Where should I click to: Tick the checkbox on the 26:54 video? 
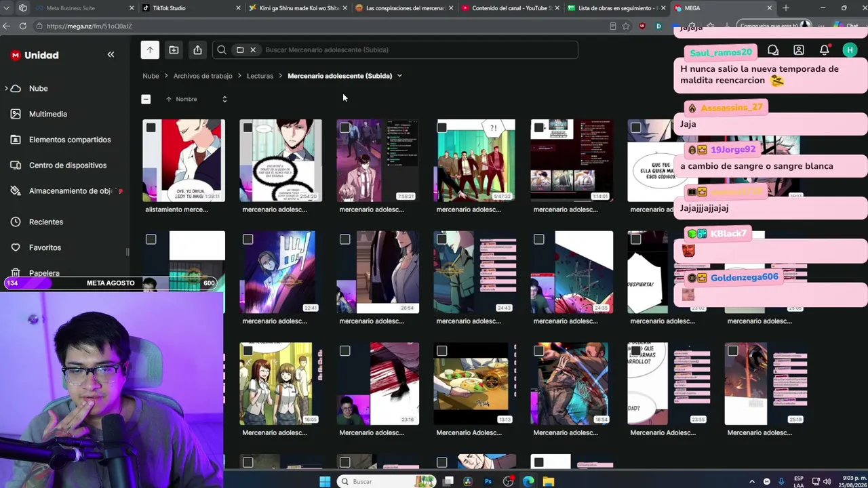click(344, 239)
